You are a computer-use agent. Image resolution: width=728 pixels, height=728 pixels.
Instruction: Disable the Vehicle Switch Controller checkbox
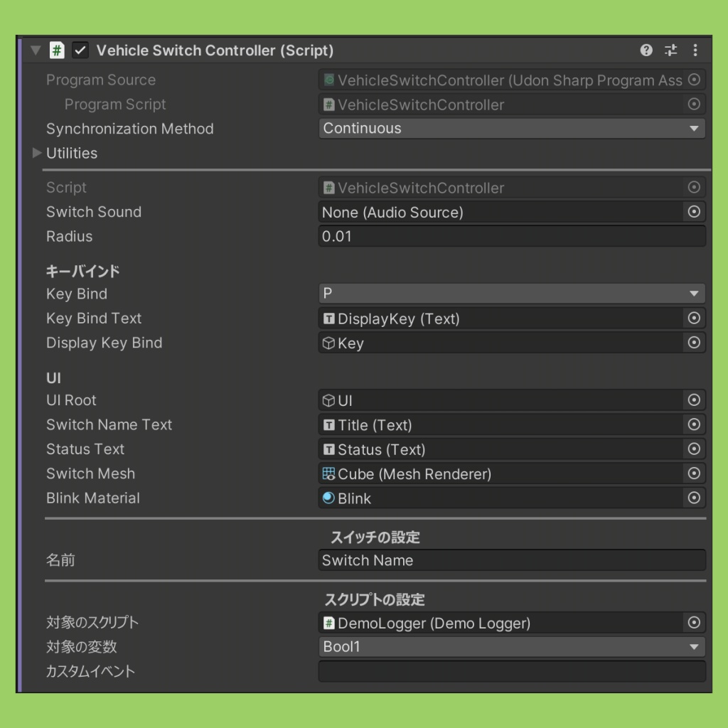[80, 50]
